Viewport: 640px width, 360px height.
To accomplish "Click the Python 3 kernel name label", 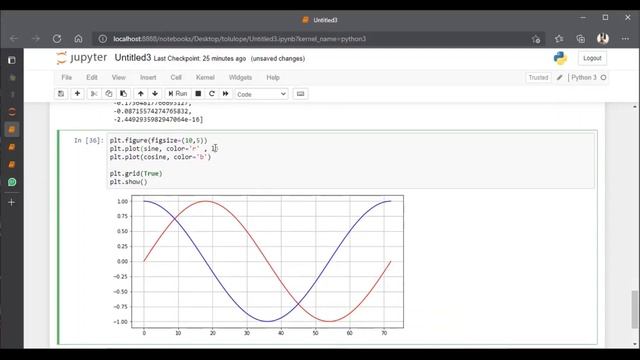I will (x=584, y=78).
